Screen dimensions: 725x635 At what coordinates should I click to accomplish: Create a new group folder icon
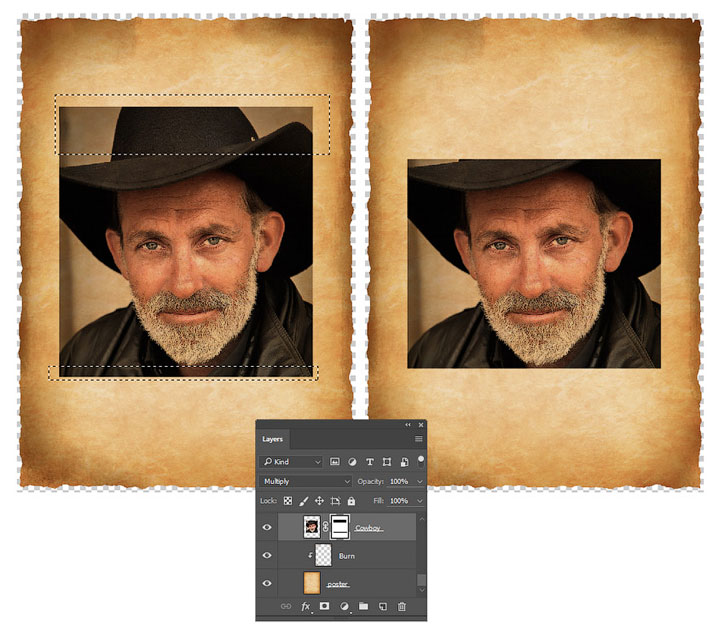363,606
